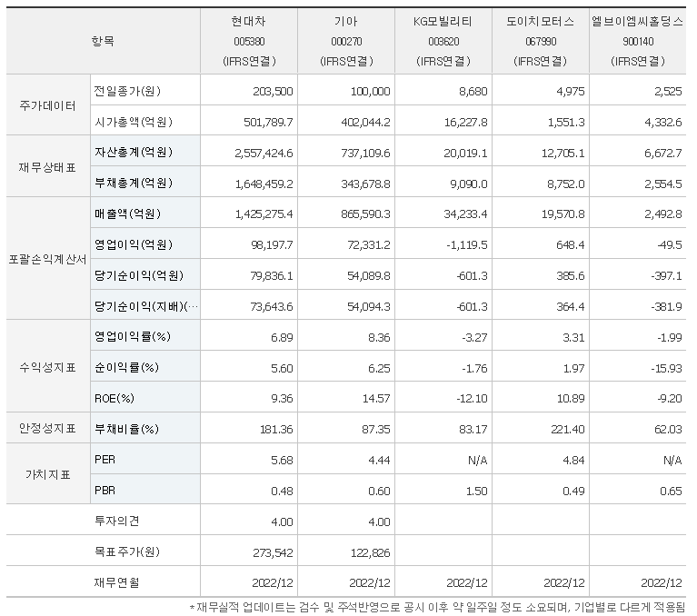
Task: Click KG모빌리티 closing price 8,680
Action: click(473, 92)
